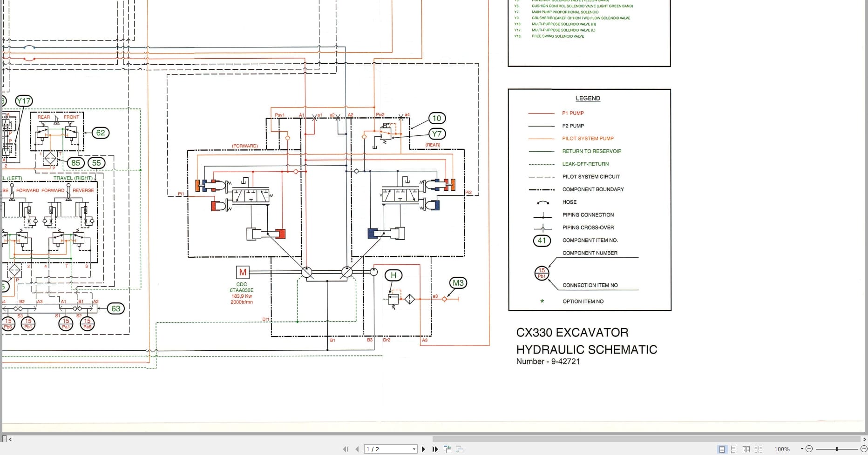Go to the first page
Image resolution: width=868 pixels, height=455 pixels.
point(346,449)
